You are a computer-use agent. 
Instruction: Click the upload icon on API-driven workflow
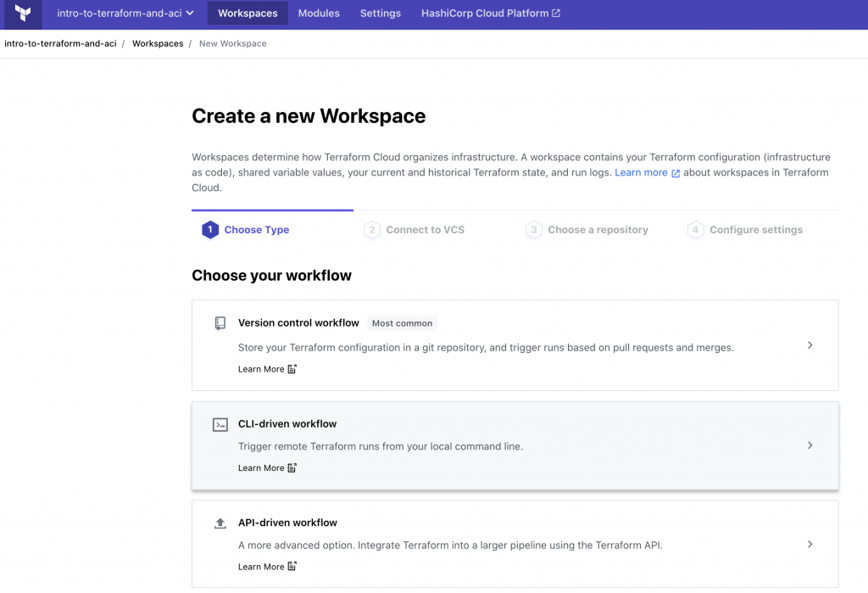[220, 522]
